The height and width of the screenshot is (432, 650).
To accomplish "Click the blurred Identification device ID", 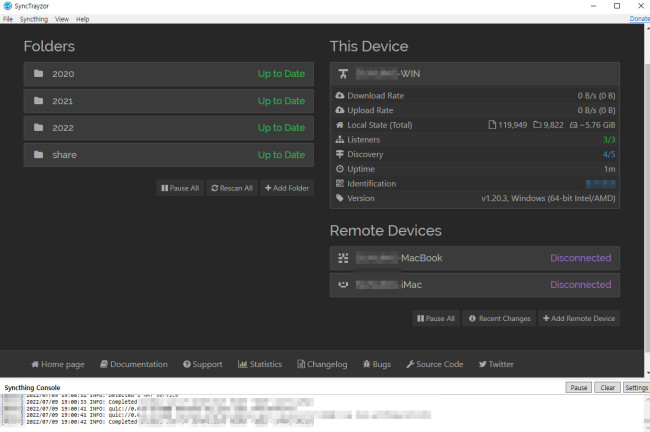I will point(600,184).
